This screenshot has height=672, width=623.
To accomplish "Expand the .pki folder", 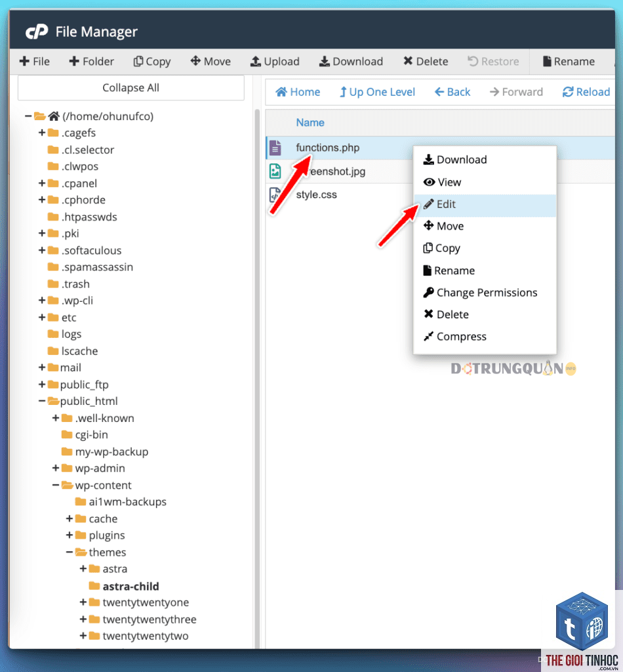I will pos(42,234).
